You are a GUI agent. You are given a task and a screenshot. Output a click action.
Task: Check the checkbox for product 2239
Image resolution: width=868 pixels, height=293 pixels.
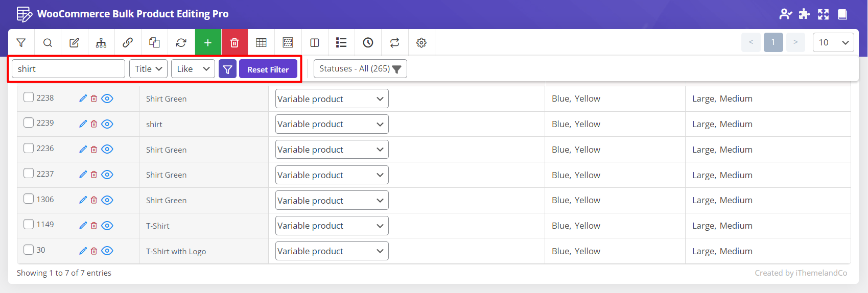(29, 123)
